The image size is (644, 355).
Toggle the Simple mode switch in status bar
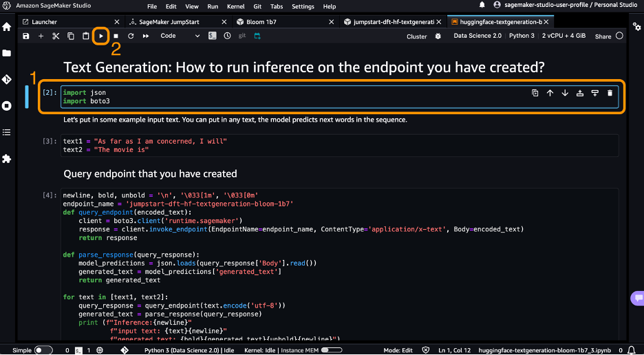coord(43,349)
